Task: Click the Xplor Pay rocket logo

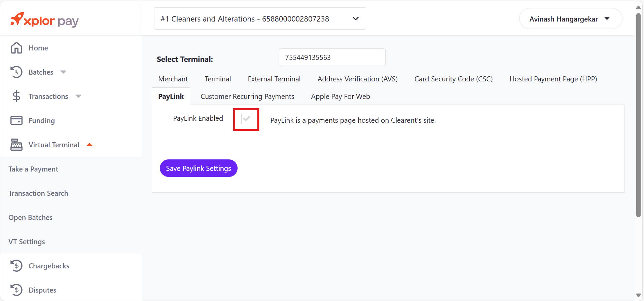Action: (x=17, y=19)
